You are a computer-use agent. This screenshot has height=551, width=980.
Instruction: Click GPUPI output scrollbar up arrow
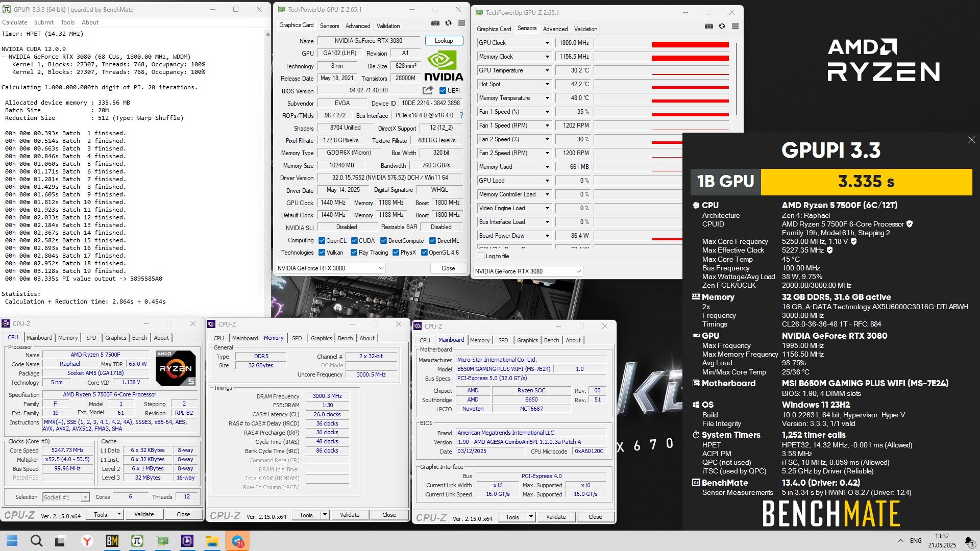coord(267,34)
